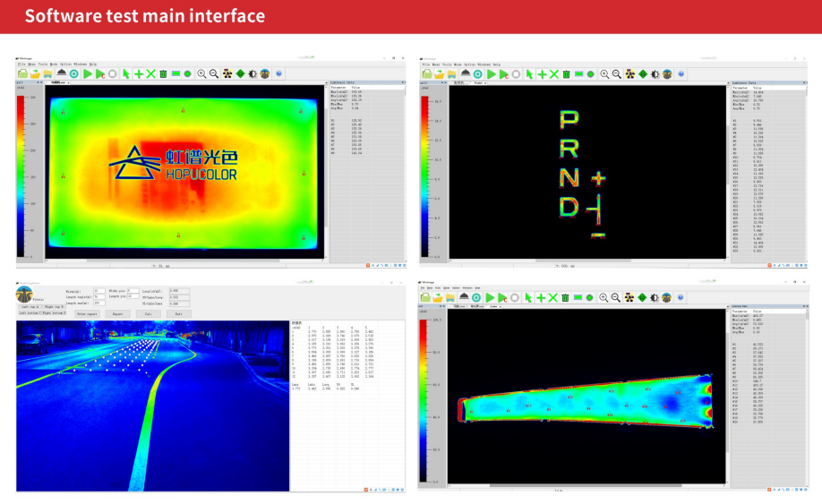This screenshot has height=504, width=822.
Task: Click stop square icon in bottom-right window toolbar
Action: pyautogui.click(x=515, y=296)
